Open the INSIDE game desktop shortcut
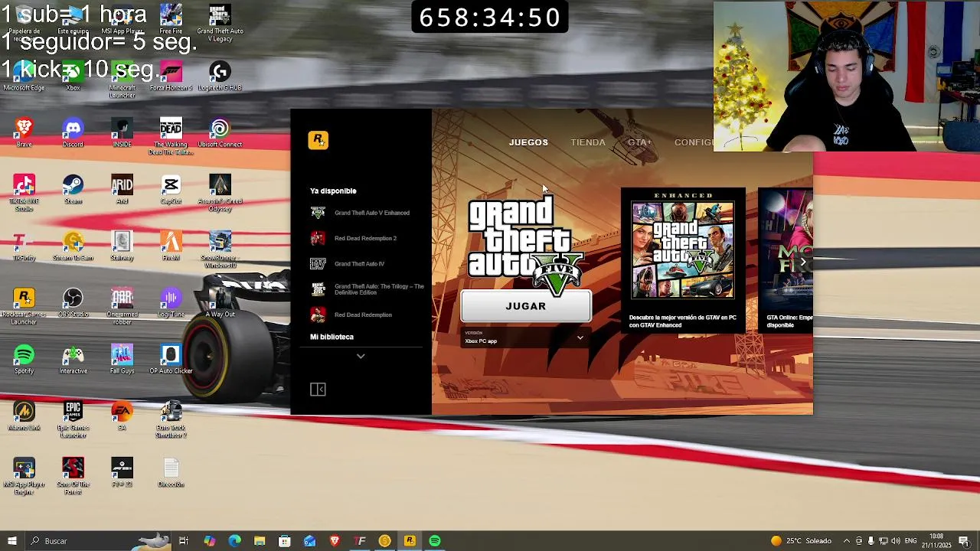The height and width of the screenshot is (551, 980). (x=122, y=132)
